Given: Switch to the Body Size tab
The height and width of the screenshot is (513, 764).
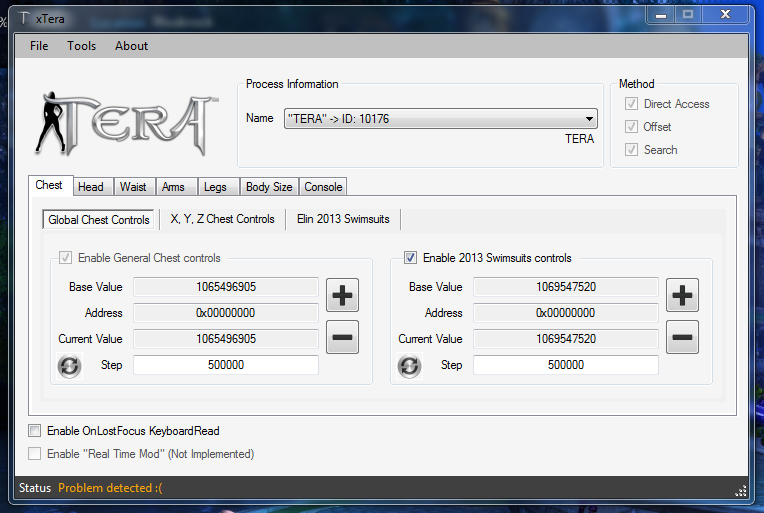Looking at the screenshot, I should pyautogui.click(x=269, y=187).
